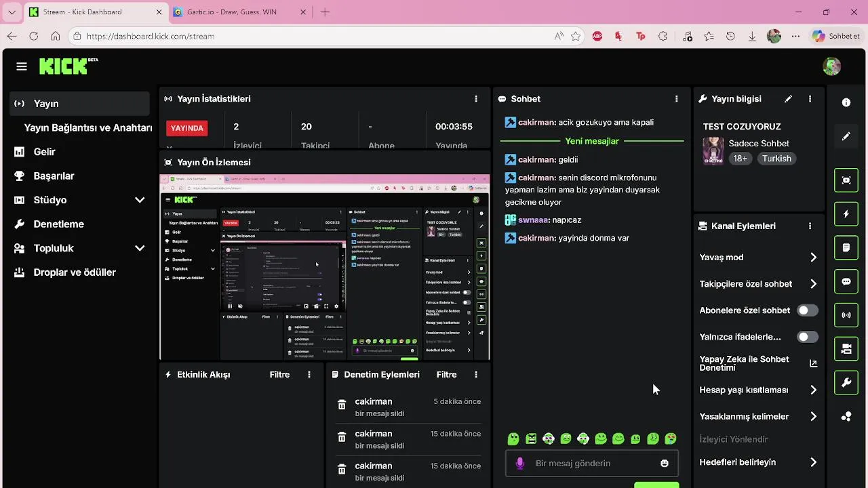Open the Copilot Sohbet et button
This screenshot has height=488, width=868.
pos(836,36)
